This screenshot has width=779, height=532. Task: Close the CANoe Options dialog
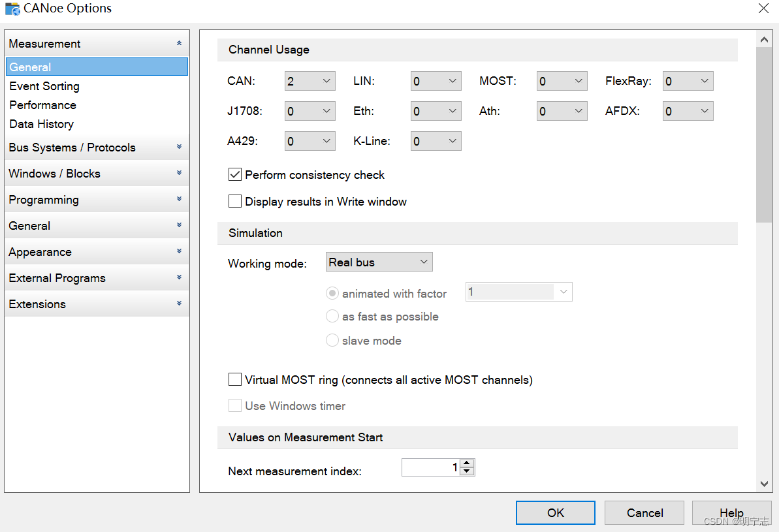click(763, 8)
